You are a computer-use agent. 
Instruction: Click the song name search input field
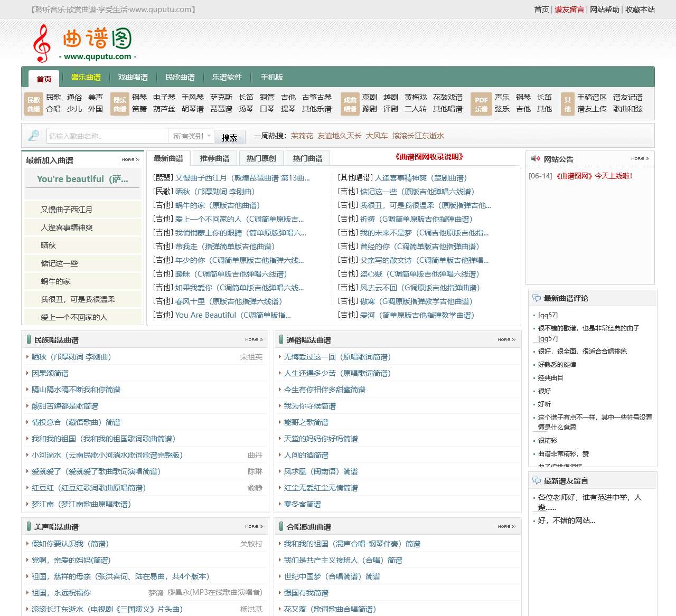point(108,136)
